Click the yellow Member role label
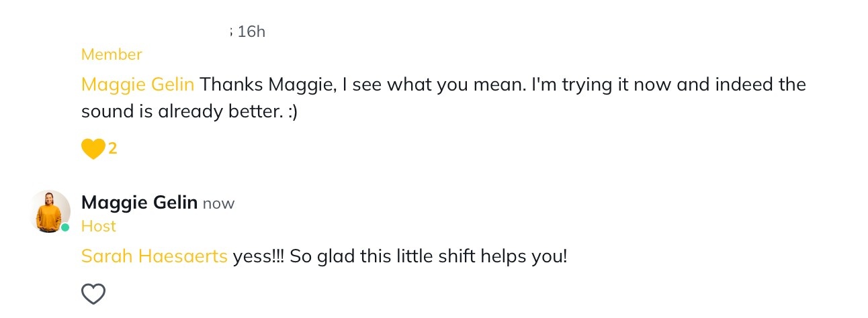The width and height of the screenshot is (868, 318). pyautogui.click(x=112, y=54)
